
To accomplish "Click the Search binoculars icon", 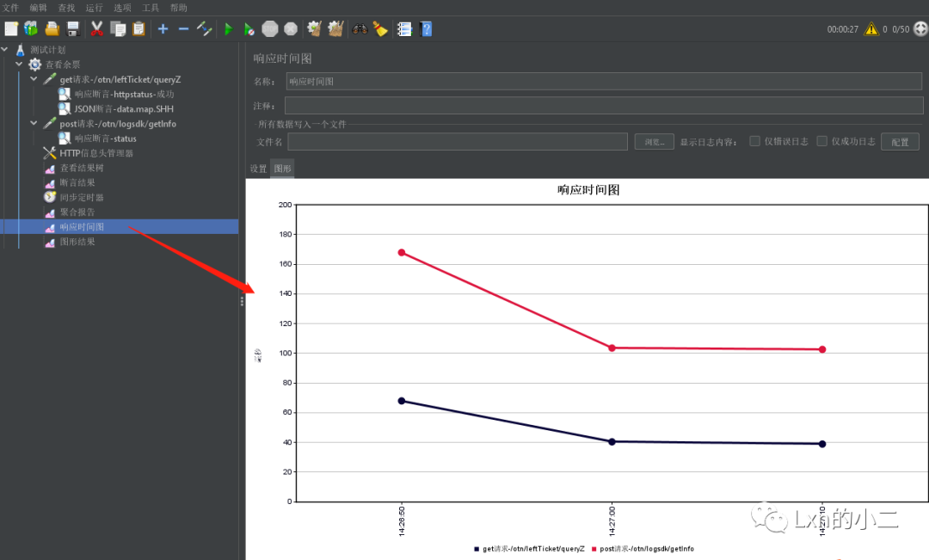I will tap(360, 28).
